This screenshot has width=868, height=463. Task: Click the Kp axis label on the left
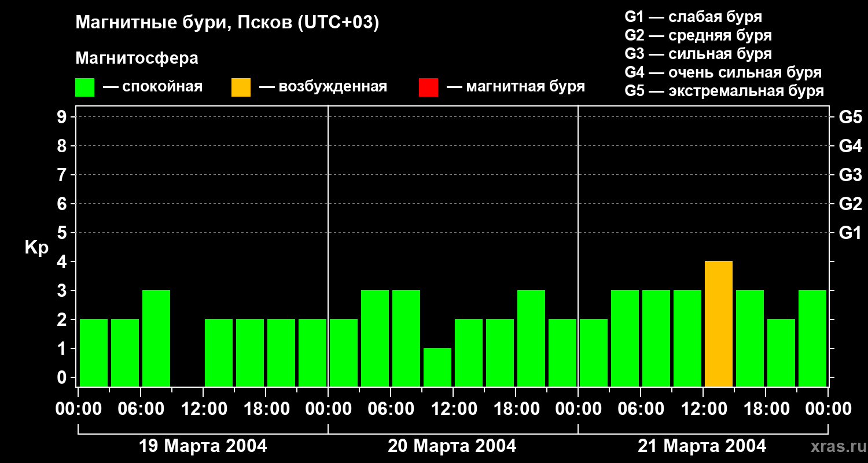[37, 248]
